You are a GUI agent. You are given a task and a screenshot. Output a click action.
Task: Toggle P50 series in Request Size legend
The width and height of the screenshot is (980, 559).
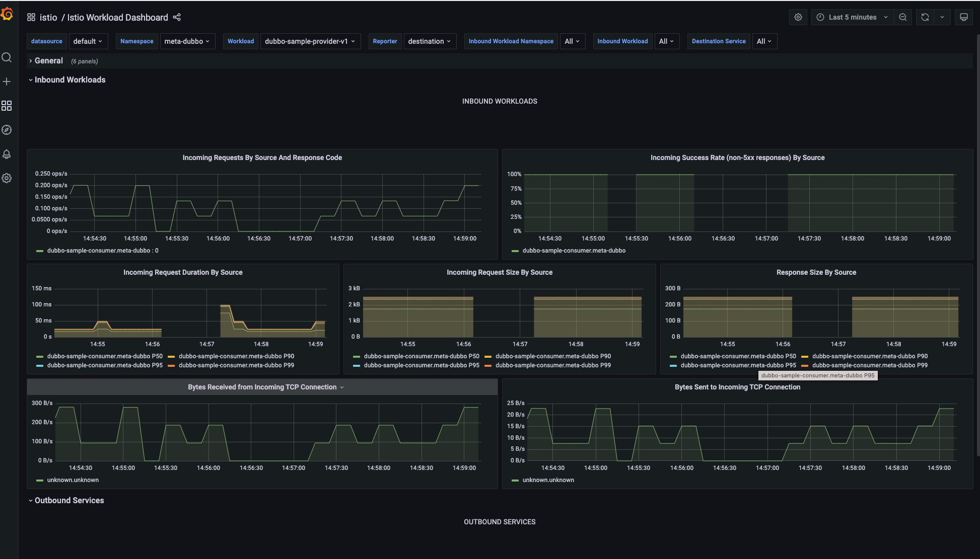click(x=422, y=356)
